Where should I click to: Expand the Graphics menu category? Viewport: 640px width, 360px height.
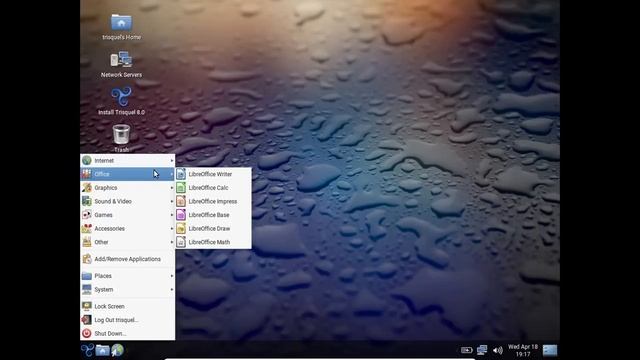point(128,187)
